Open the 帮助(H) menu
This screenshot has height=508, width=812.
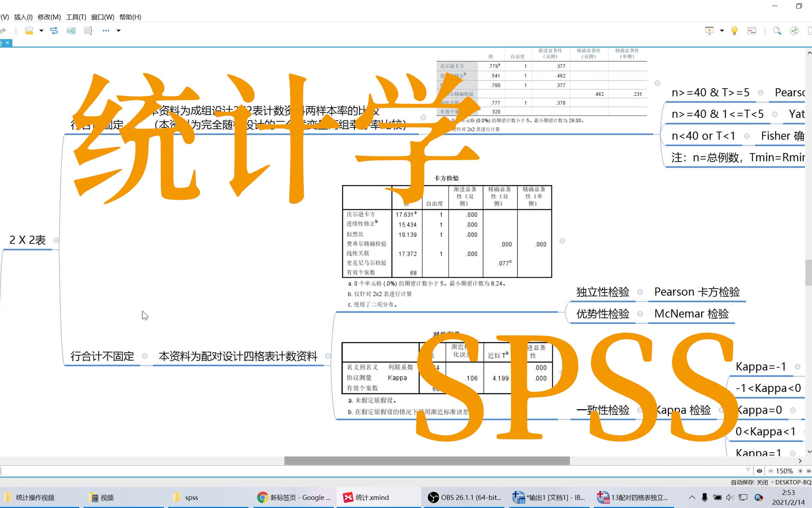point(130,17)
